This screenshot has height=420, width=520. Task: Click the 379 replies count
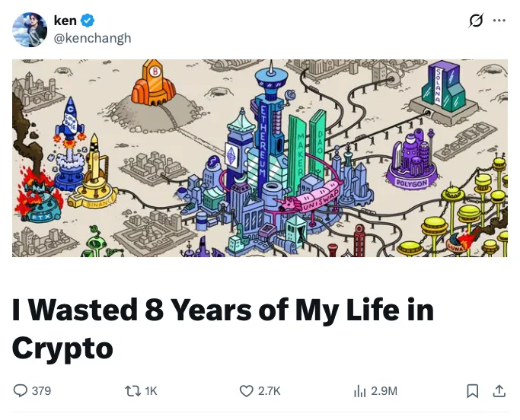[x=42, y=391]
